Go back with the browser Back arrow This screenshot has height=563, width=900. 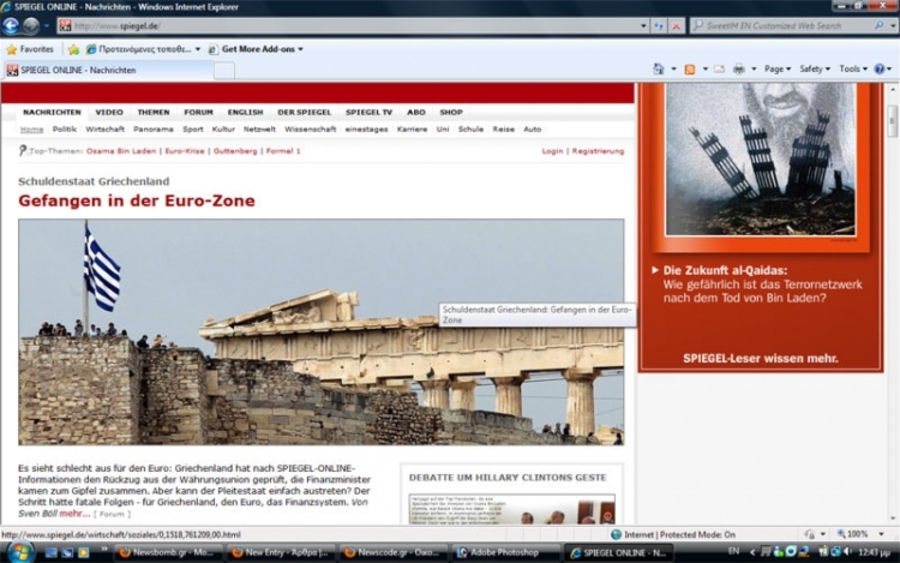[11, 26]
